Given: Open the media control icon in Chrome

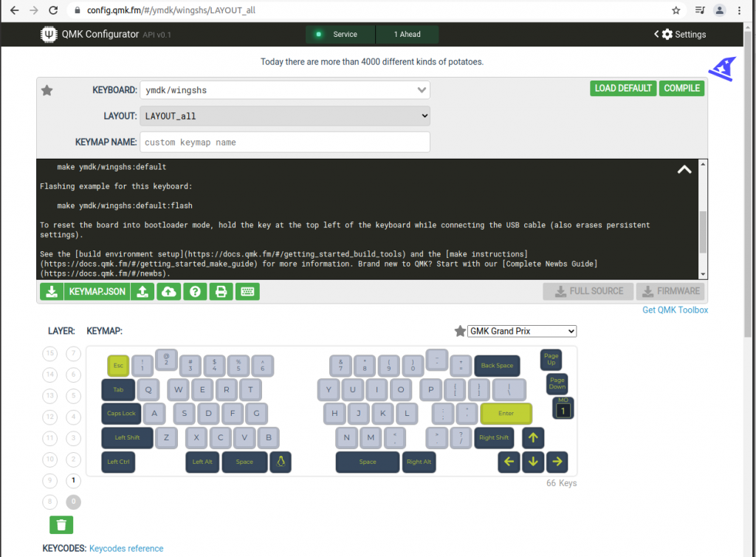Looking at the screenshot, I should coord(700,10).
